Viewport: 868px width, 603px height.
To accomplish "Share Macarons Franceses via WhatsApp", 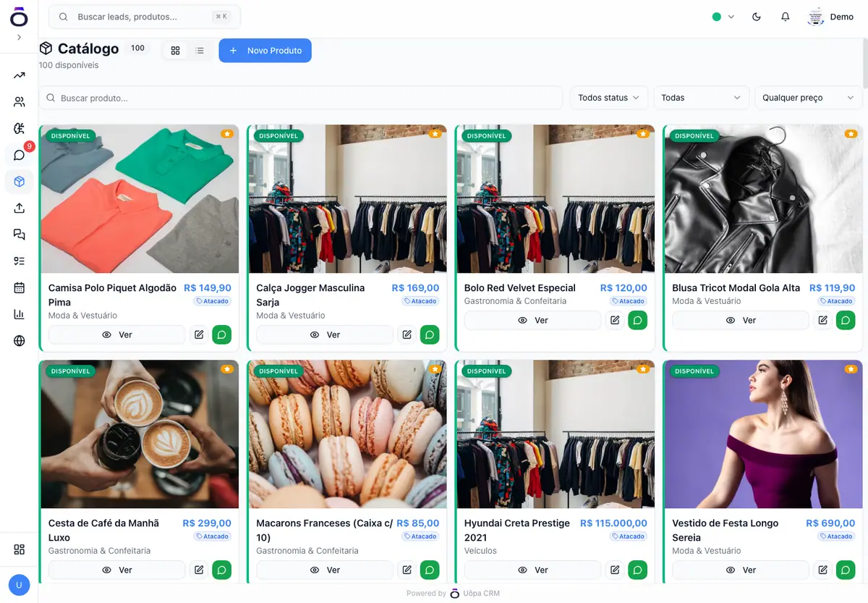I will coord(430,570).
